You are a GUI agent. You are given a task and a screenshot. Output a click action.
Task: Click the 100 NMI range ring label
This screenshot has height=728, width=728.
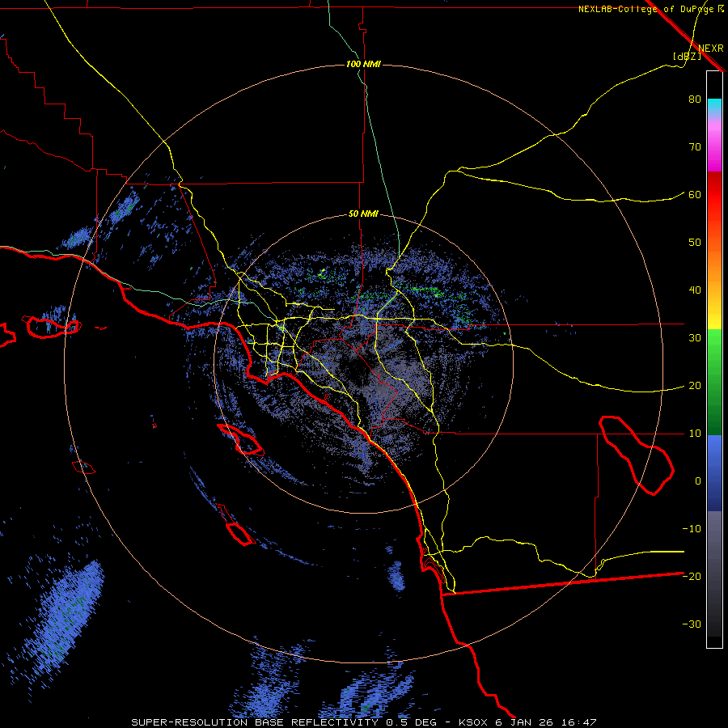(363, 64)
